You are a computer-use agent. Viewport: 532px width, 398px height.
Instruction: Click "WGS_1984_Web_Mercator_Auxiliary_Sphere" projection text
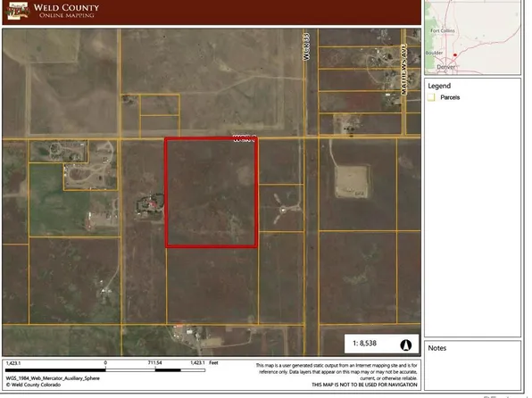[x=53, y=378]
